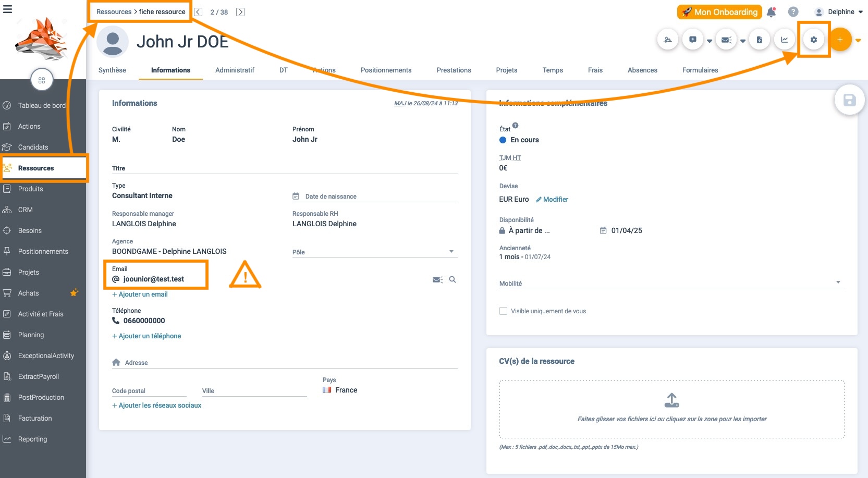
Task: Click the 'Ajouter un email' link
Action: 140,295
